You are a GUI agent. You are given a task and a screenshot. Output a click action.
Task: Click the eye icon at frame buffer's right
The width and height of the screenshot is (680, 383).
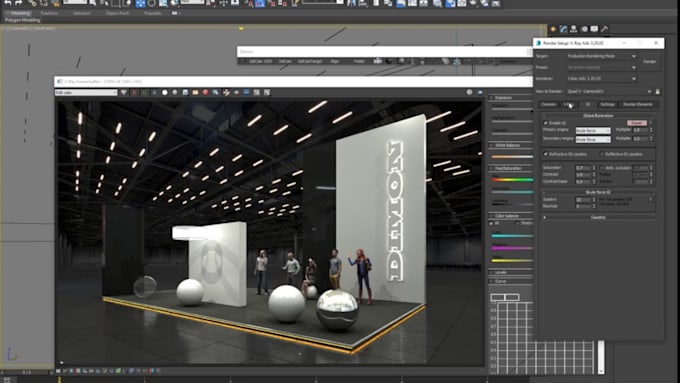point(480,92)
